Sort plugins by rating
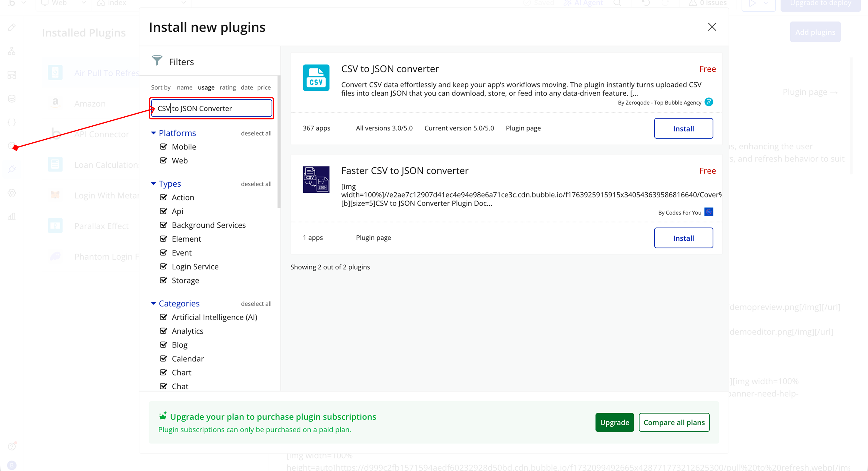Image resolution: width=868 pixels, height=471 pixels. [x=228, y=87]
